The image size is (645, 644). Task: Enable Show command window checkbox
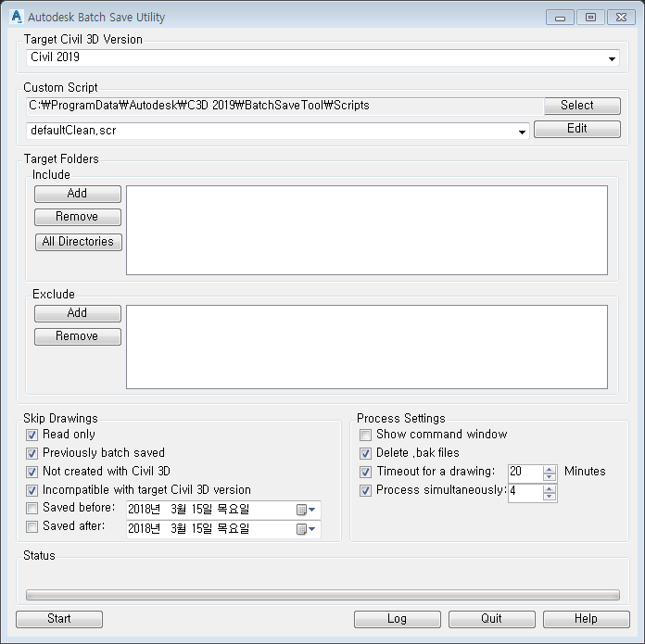365,435
